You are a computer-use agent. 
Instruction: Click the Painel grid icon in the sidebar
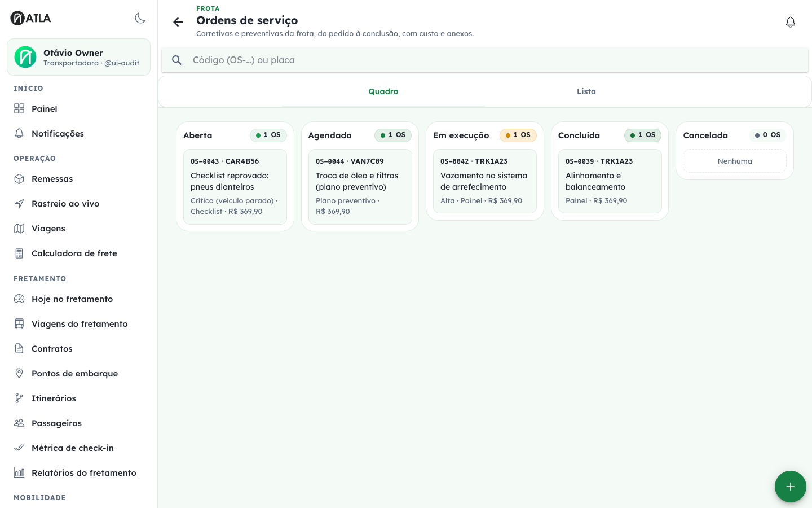(x=19, y=108)
